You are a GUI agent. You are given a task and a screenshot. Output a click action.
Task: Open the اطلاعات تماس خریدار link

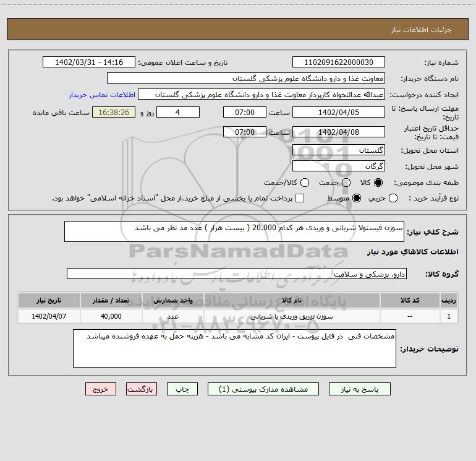(102, 95)
